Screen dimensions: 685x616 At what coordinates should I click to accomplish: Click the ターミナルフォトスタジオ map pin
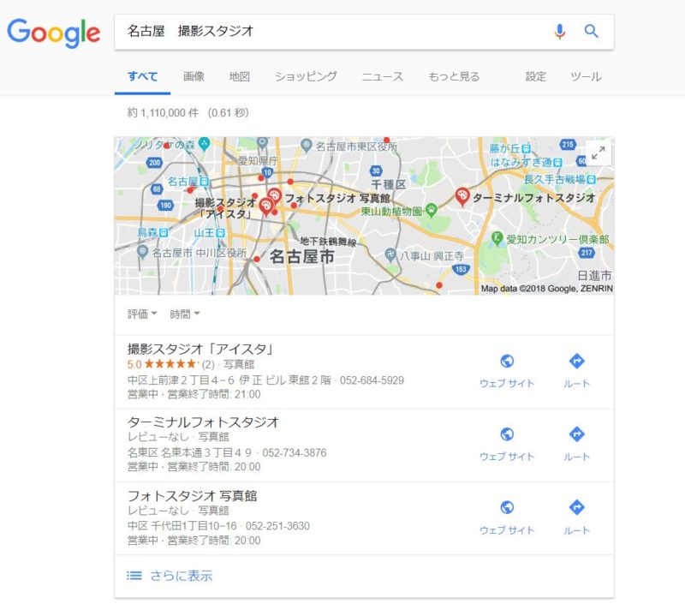(462, 196)
